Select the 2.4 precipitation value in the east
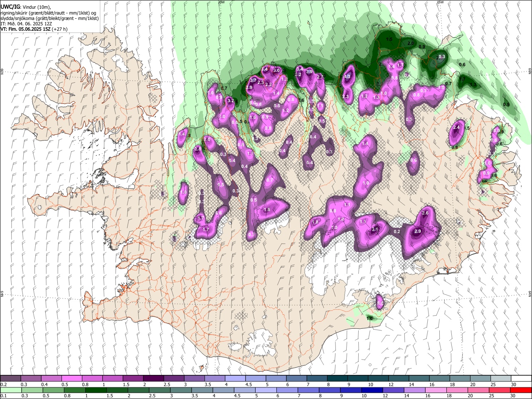The image size is (532, 399). point(456,128)
